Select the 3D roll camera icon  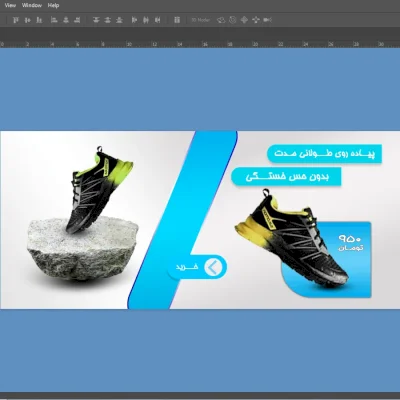click(233, 20)
